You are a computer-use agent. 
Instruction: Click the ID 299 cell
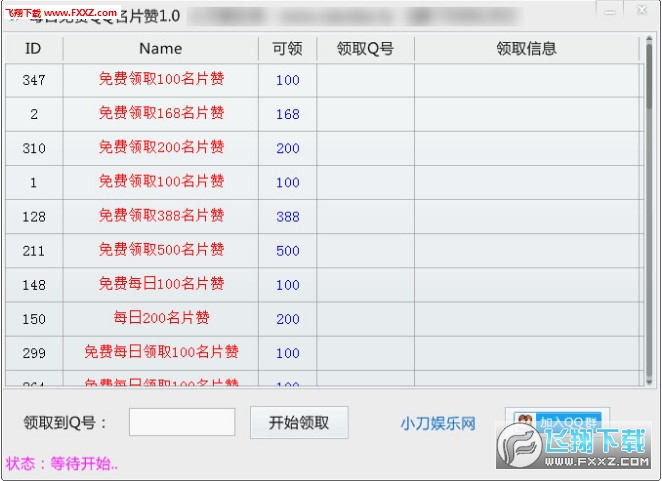point(34,353)
